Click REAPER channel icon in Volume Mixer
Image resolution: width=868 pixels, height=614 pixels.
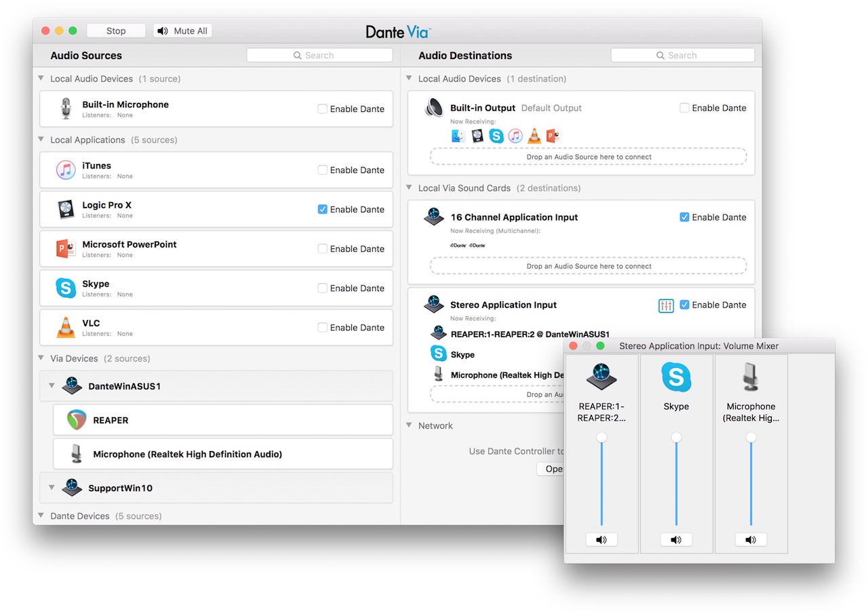tap(601, 377)
